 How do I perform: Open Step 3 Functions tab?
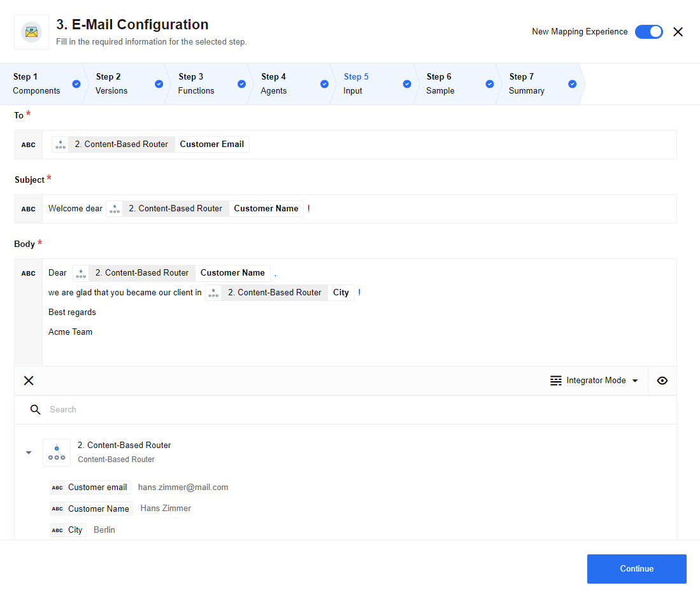pyautogui.click(x=207, y=84)
